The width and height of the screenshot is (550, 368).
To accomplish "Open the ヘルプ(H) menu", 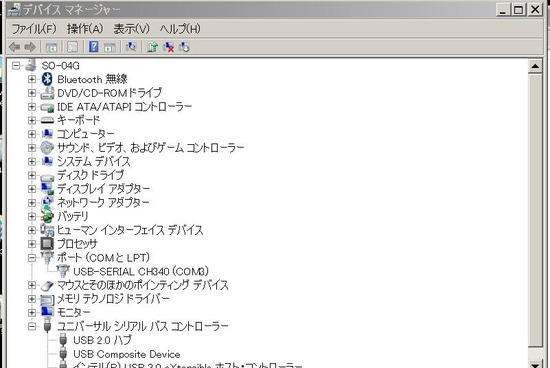I will (180, 29).
